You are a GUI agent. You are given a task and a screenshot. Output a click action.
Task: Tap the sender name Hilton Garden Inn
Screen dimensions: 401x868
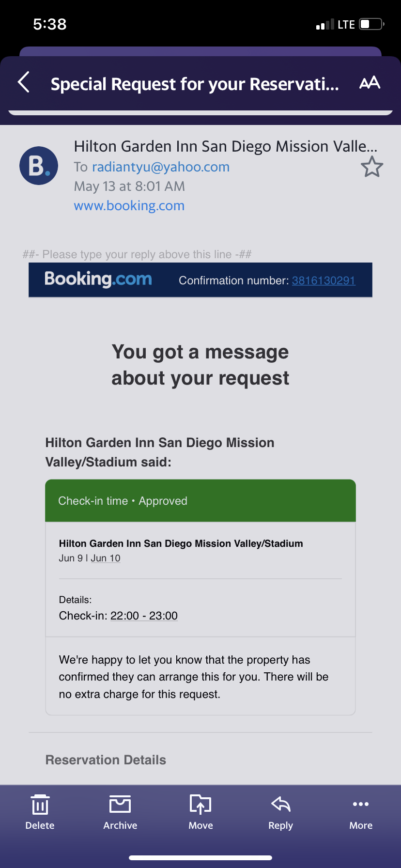225,146
